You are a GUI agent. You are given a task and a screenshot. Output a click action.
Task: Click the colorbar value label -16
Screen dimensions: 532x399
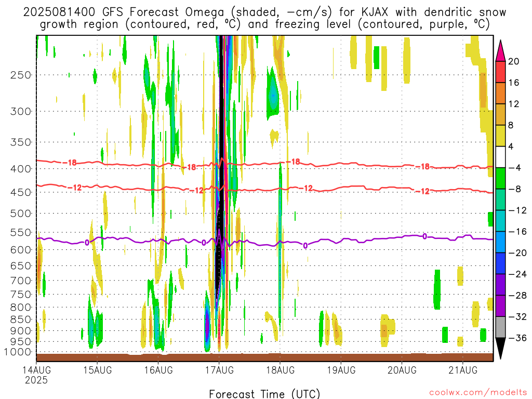(x=517, y=232)
